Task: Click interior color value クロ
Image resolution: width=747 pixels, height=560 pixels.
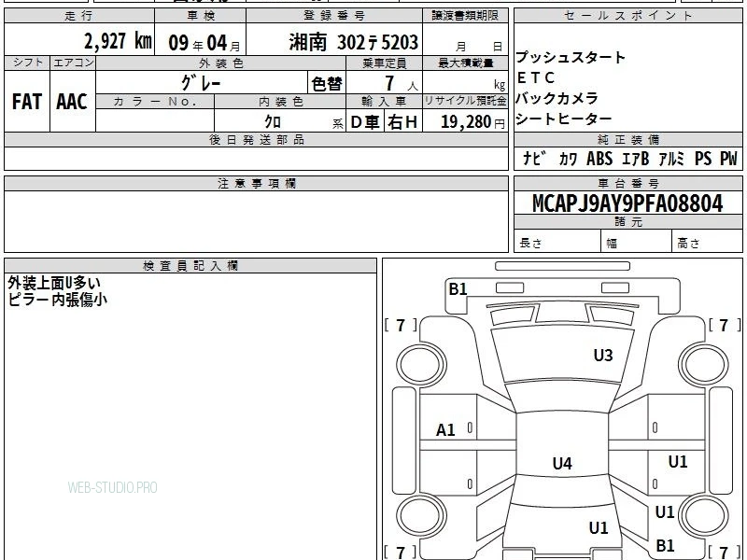Action: pyautogui.click(x=273, y=122)
